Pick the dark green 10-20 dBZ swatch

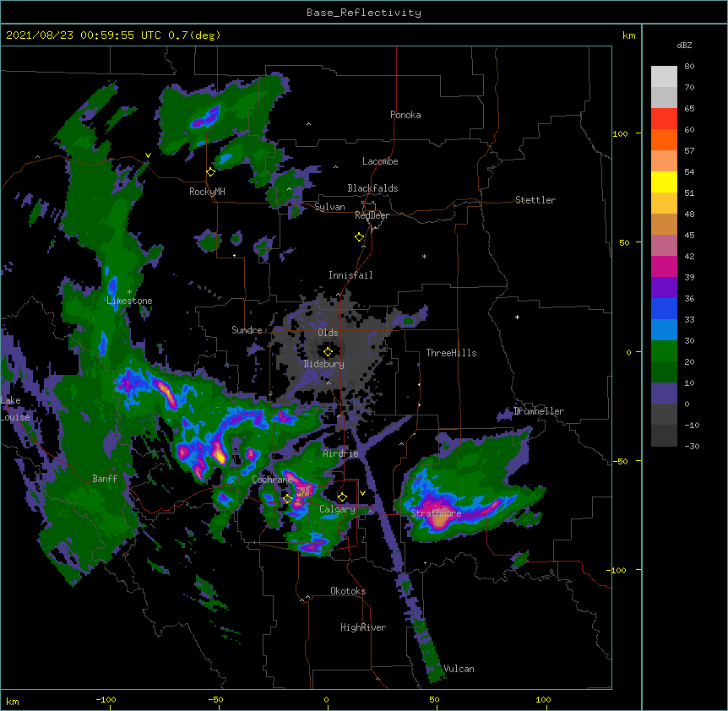[x=664, y=372]
